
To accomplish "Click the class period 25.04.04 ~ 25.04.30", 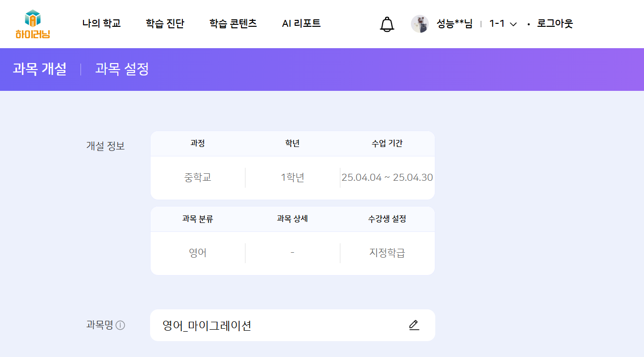I will pyautogui.click(x=387, y=178).
